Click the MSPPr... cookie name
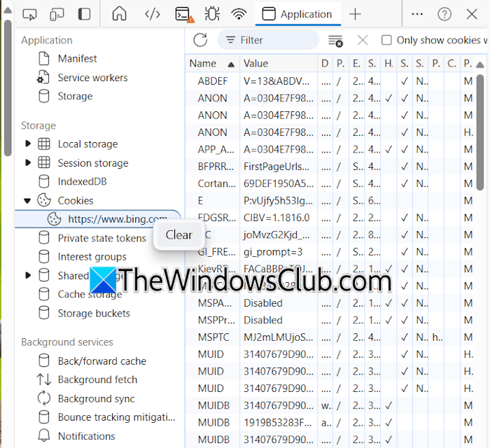Screen dimensions: 490x448 (x=216, y=320)
